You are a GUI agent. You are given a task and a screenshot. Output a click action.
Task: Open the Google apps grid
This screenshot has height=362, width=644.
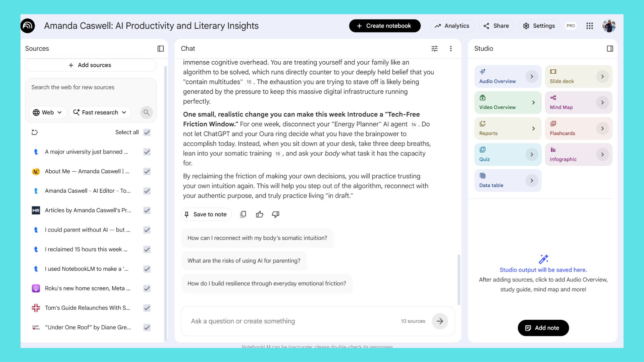(x=590, y=26)
